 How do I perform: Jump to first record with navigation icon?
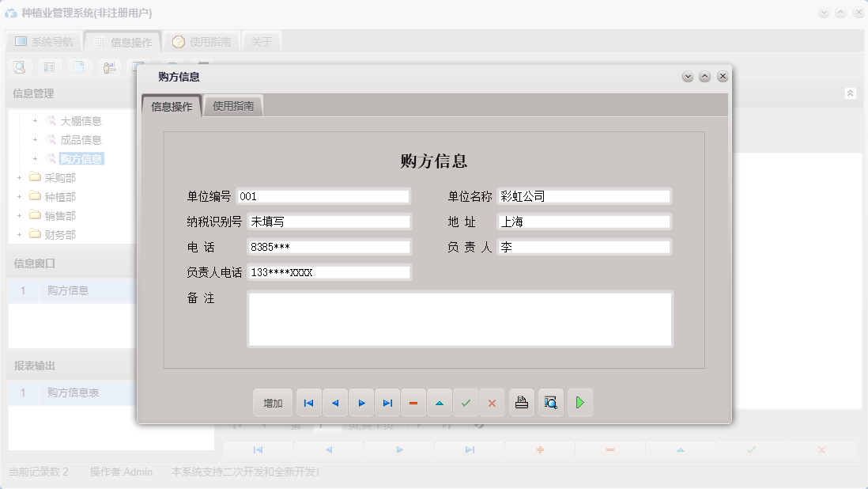[x=308, y=403]
